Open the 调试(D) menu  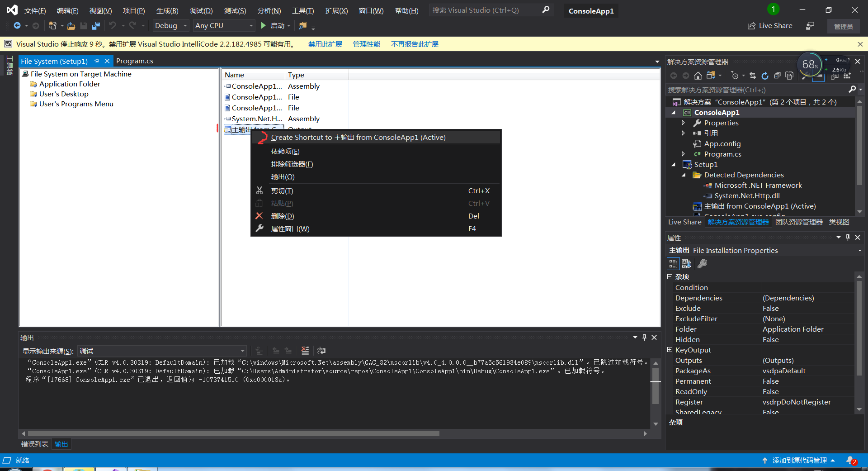coord(201,10)
